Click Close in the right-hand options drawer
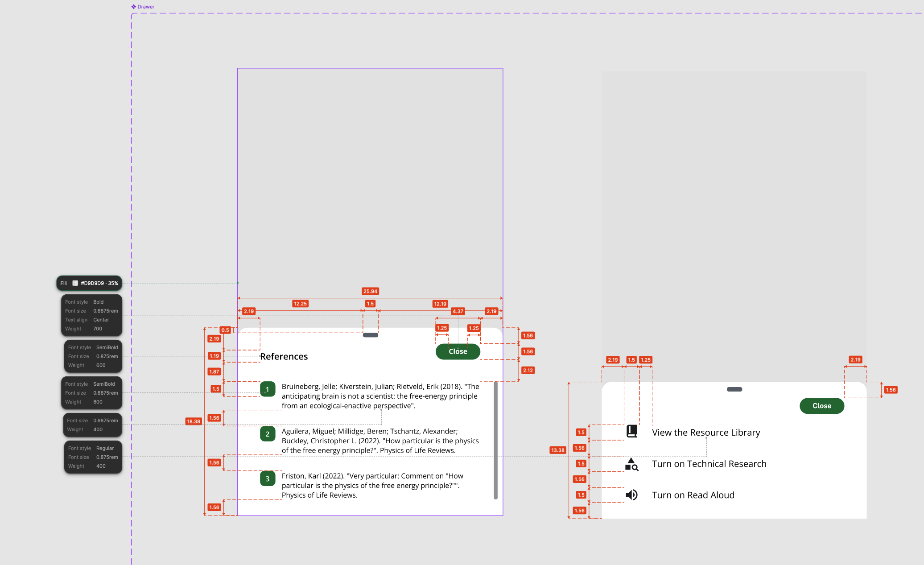The height and width of the screenshot is (565, 924). (821, 406)
